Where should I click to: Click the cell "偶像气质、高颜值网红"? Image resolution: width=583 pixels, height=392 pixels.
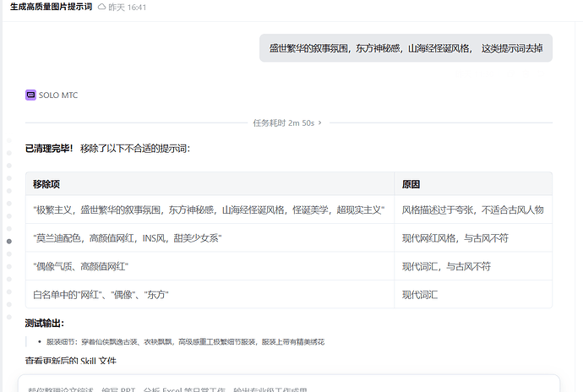[x=210, y=266]
